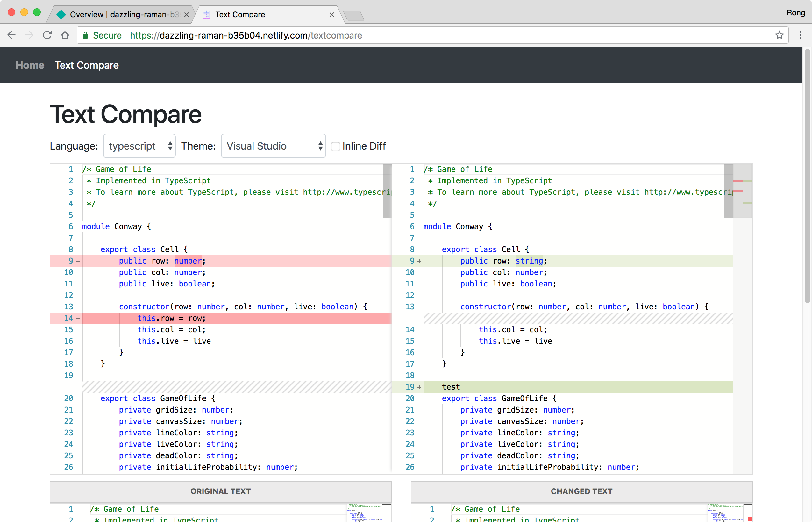Click the minus marker on line 9

78,261
